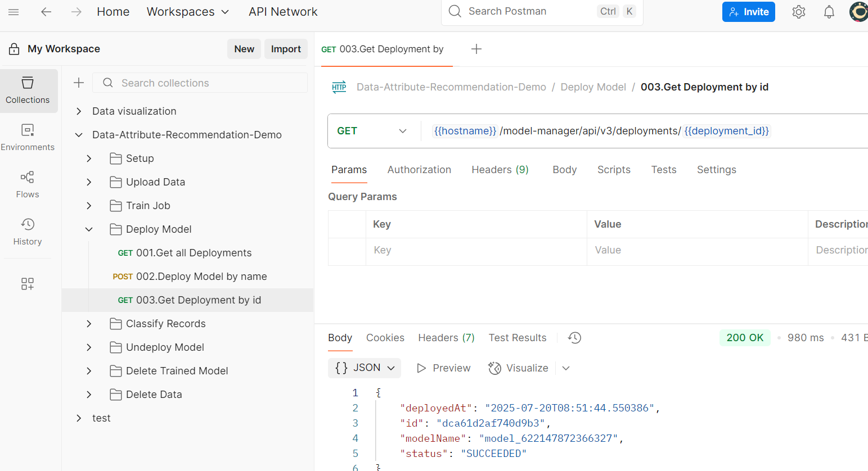Viewport: 868px width, 471px height.
Task: Open the JSON format dropdown
Action: tap(365, 368)
